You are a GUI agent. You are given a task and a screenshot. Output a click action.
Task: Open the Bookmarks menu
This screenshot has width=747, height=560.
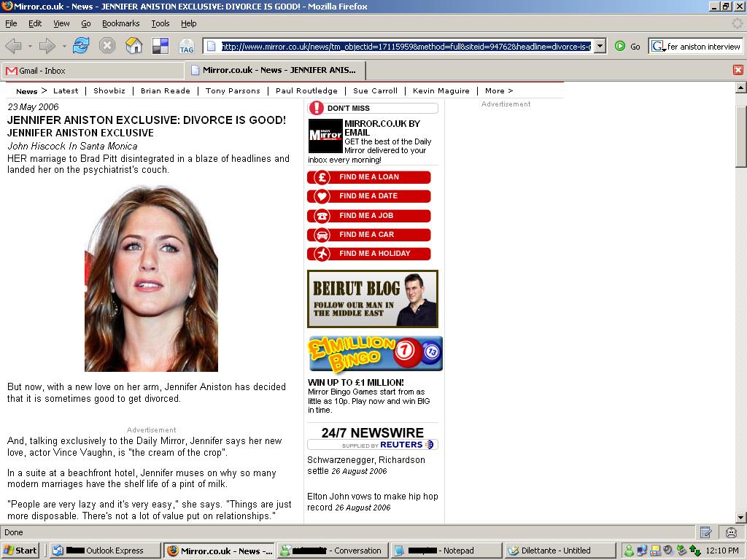(x=120, y=23)
